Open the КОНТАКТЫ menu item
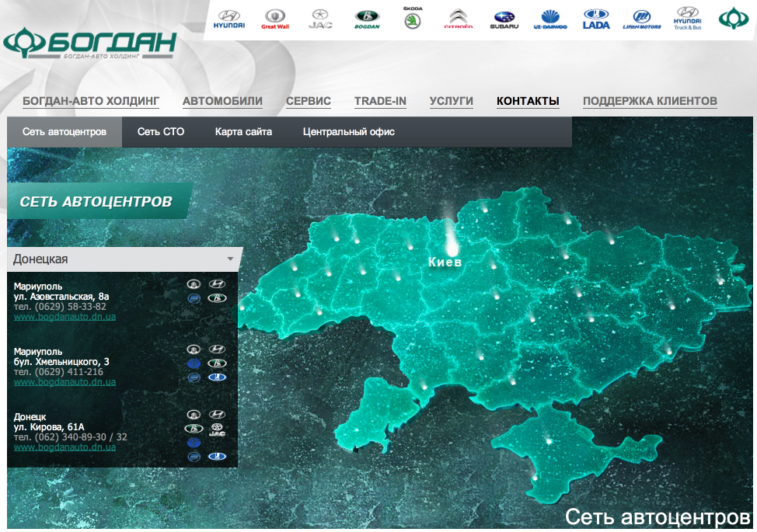The width and height of the screenshot is (757, 532). (x=529, y=101)
